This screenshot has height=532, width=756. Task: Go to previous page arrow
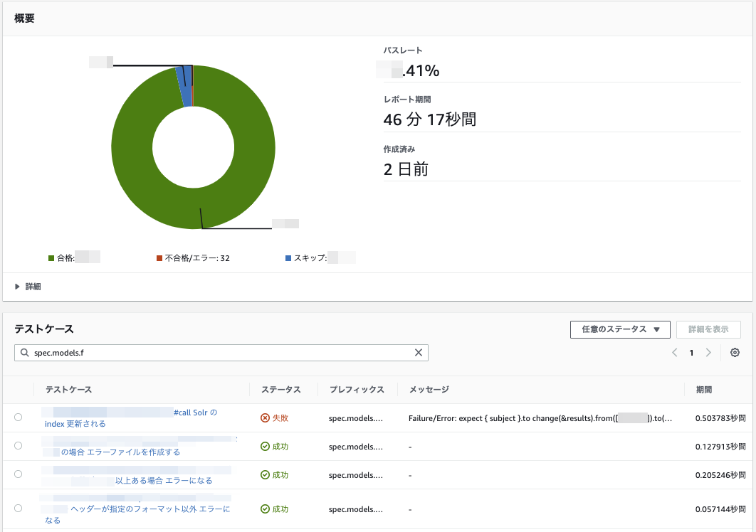[x=675, y=353]
